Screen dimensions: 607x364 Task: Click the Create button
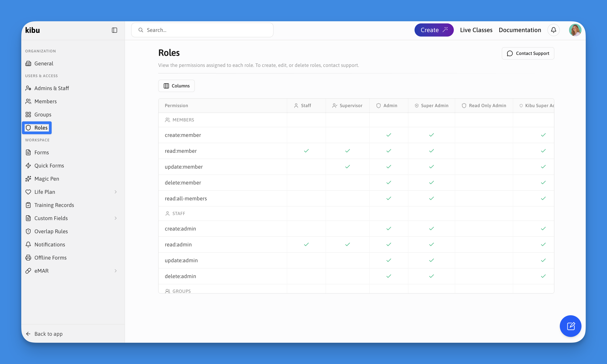click(434, 30)
